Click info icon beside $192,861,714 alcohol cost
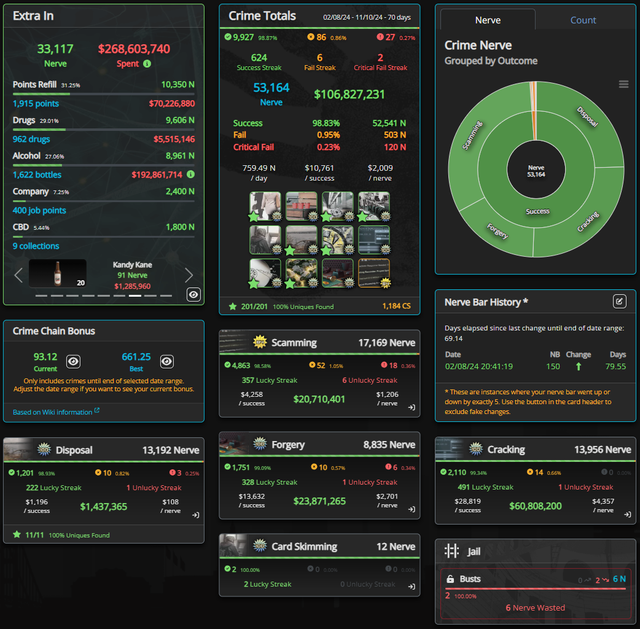This screenshot has width=640, height=629. tap(191, 174)
